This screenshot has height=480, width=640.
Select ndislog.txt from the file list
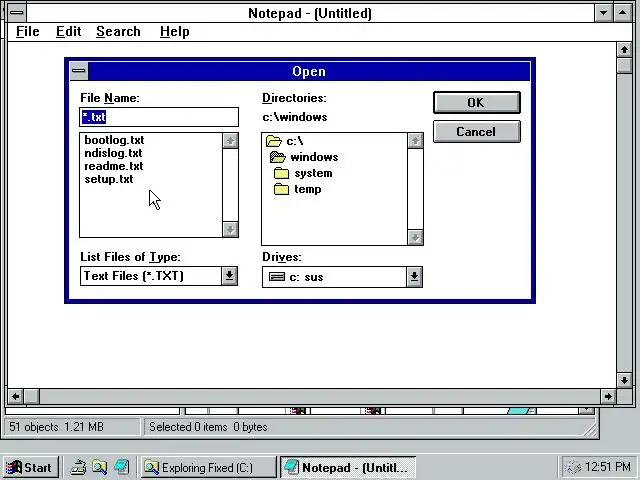[113, 153]
